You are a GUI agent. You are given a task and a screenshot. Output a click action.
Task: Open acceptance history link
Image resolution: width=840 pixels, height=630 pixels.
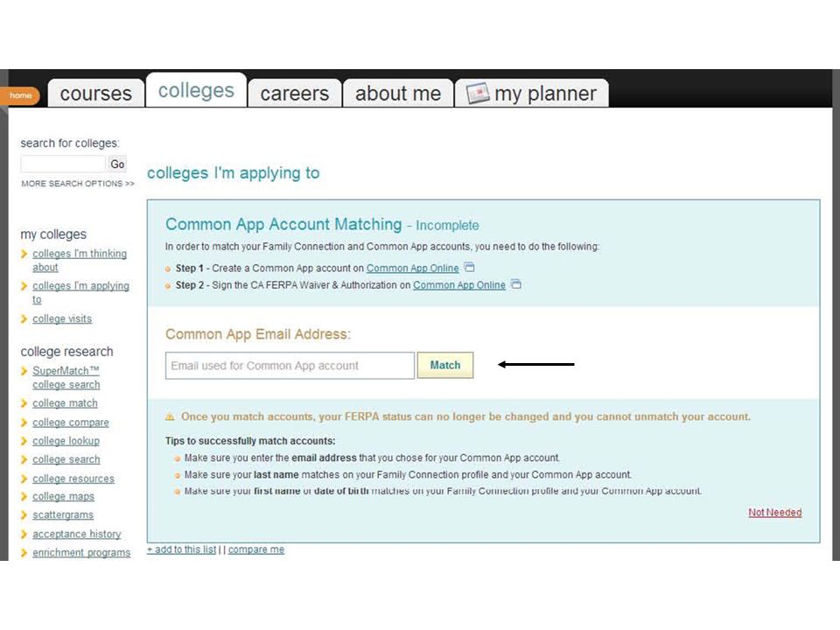click(x=77, y=534)
